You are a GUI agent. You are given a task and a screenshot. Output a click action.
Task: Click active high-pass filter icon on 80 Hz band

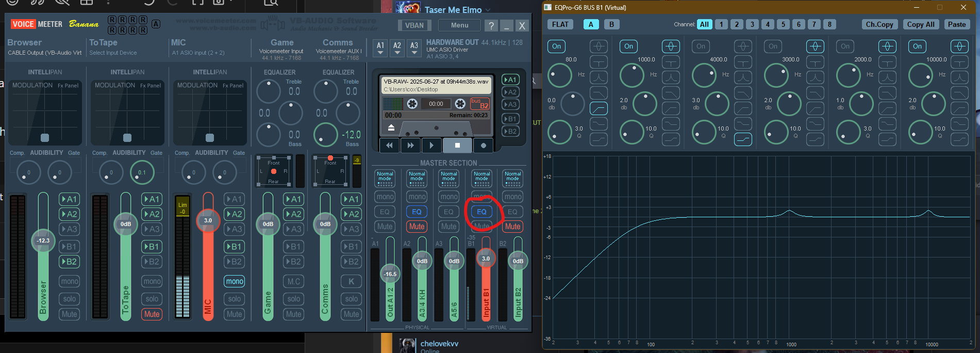(x=599, y=108)
